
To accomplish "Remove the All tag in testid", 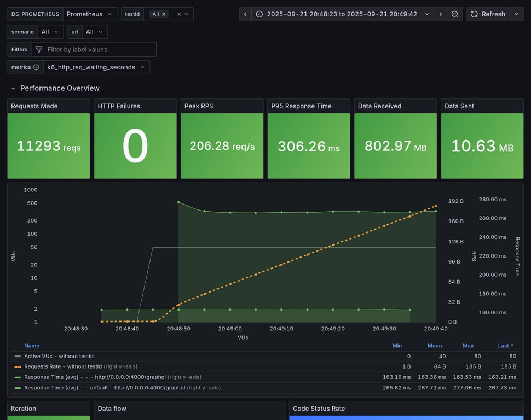I will [164, 14].
